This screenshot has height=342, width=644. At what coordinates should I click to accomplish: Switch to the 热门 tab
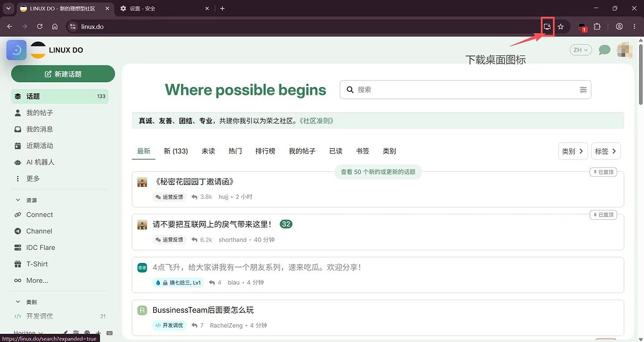pyautogui.click(x=235, y=151)
